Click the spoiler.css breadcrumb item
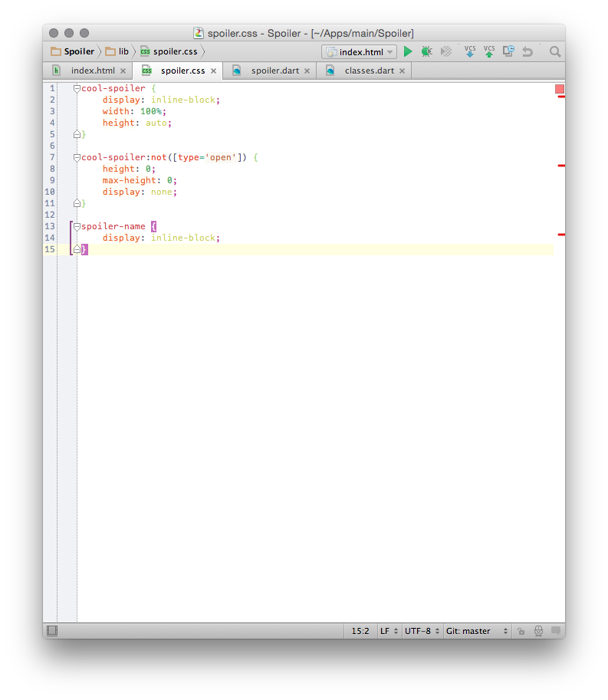The height and width of the screenshot is (700, 608). click(169, 51)
